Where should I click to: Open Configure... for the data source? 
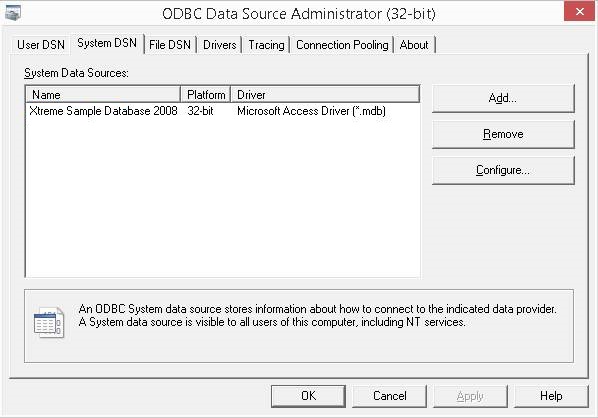[x=503, y=170]
